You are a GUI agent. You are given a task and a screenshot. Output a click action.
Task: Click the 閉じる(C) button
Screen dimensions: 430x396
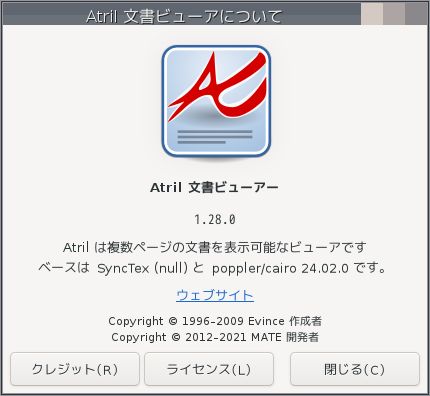(x=355, y=369)
